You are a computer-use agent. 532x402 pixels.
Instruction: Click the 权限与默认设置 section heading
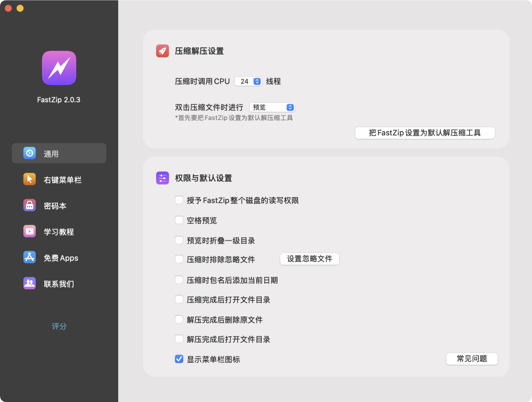[x=203, y=178]
